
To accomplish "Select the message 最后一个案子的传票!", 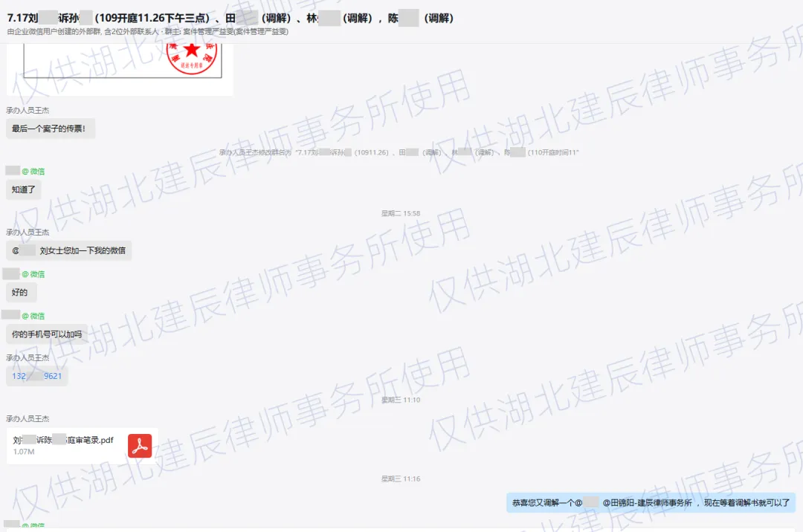I will (x=51, y=129).
